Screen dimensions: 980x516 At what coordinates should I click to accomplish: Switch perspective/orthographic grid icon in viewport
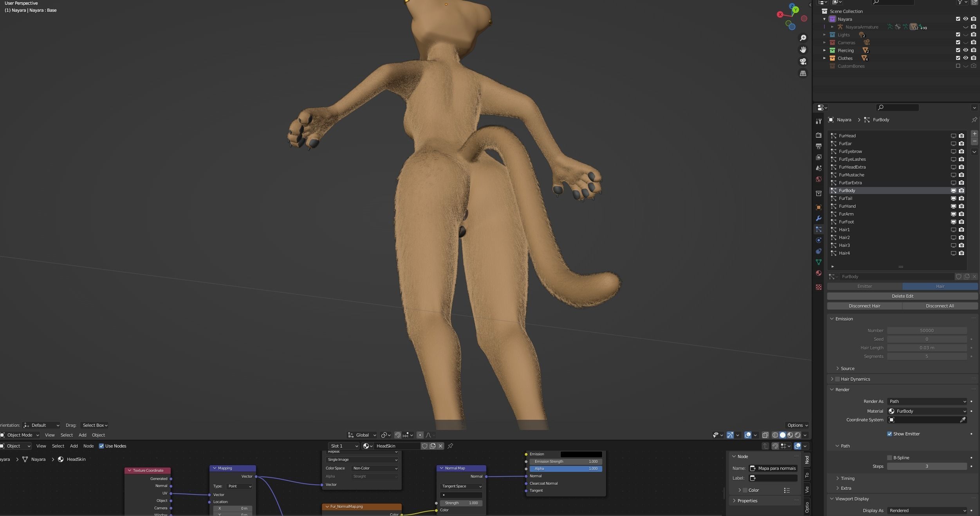[x=803, y=73]
